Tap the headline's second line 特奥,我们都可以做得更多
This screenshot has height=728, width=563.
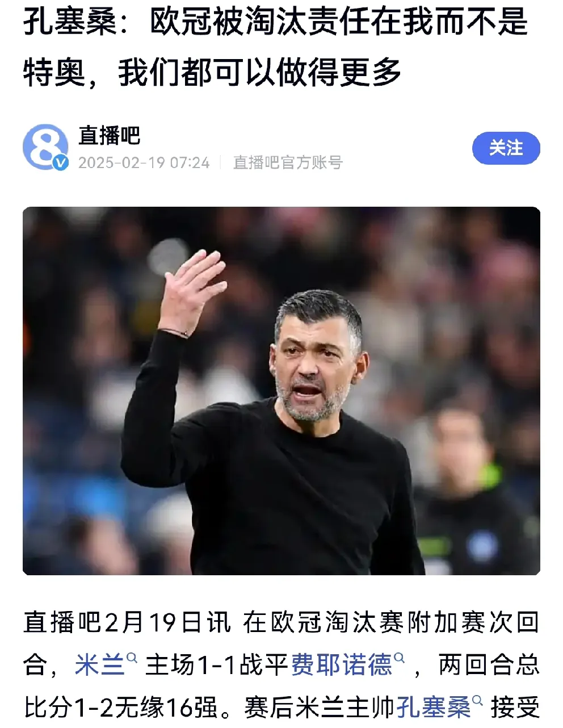(x=212, y=73)
